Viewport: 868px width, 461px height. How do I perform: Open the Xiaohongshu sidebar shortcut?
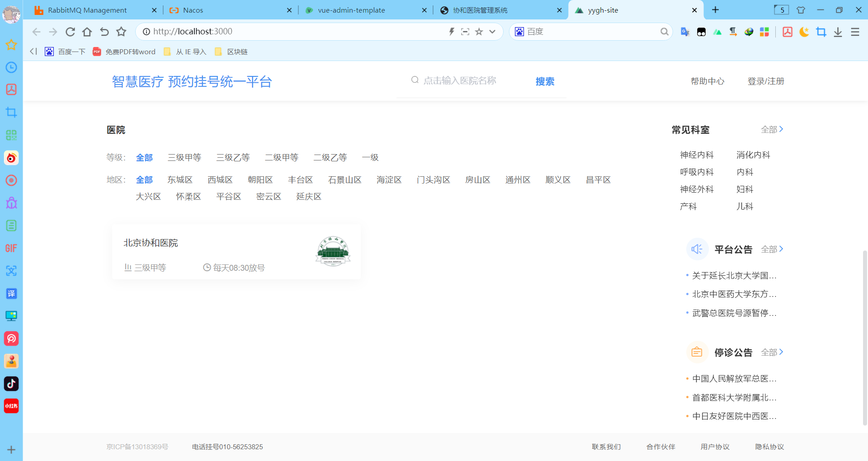pyautogui.click(x=11, y=406)
